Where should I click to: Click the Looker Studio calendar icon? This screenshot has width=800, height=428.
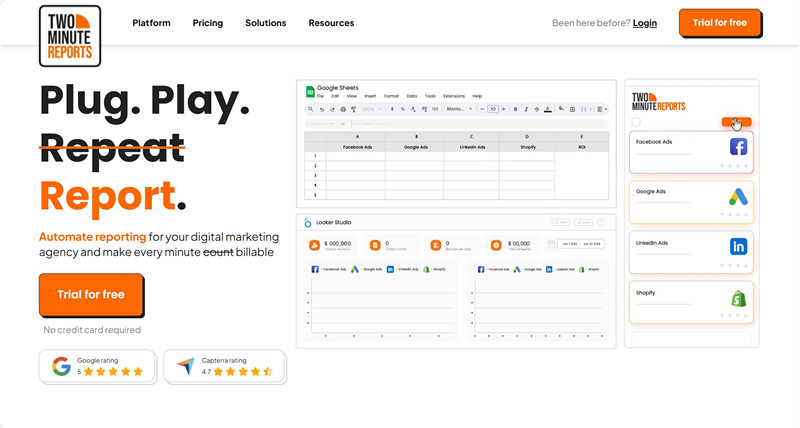(552, 244)
